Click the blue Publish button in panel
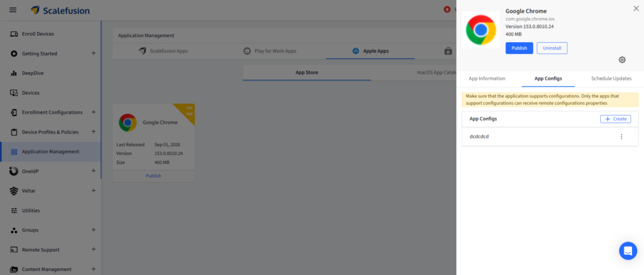Screen dimensions: 644x275 pos(519,48)
